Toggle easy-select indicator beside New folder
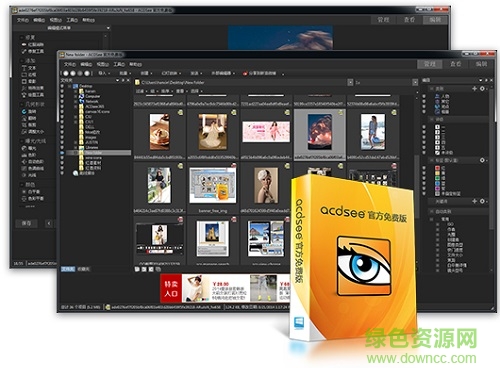Viewport: 500px width, 377px height. click(62, 153)
